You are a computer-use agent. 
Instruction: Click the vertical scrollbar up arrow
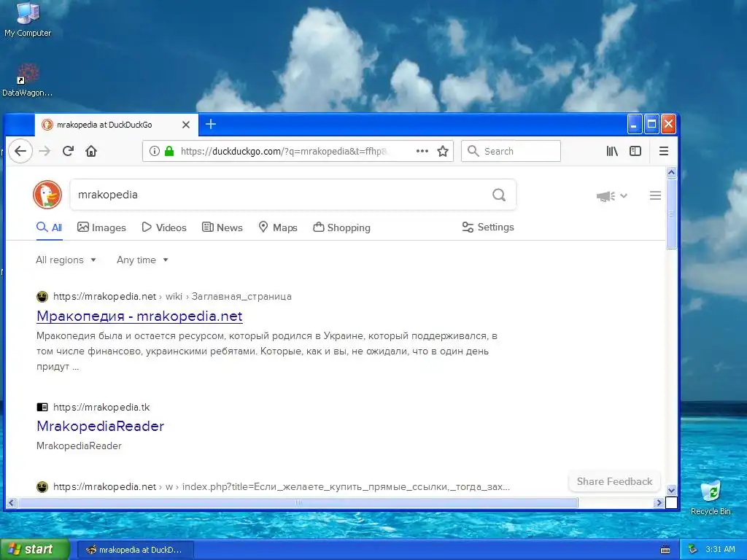671,172
